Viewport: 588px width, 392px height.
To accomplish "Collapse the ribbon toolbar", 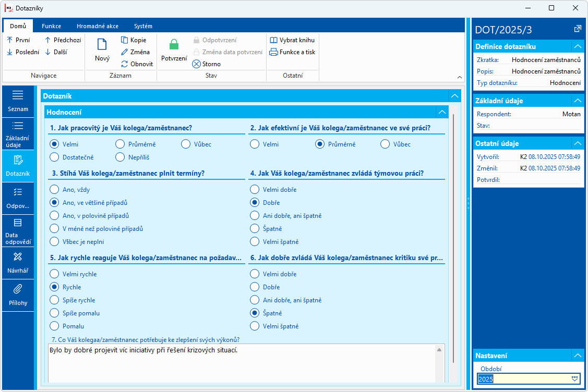I will 459,77.
